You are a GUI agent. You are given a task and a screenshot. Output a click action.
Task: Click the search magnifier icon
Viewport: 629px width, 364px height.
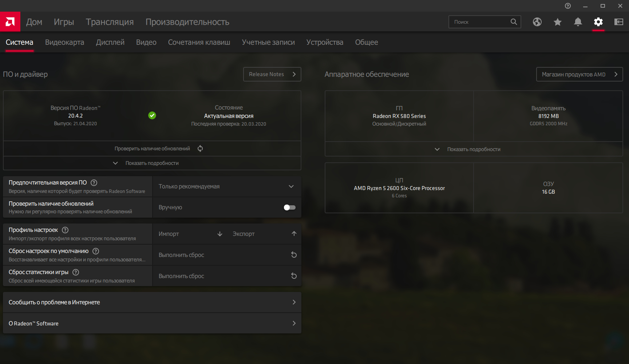coord(514,22)
